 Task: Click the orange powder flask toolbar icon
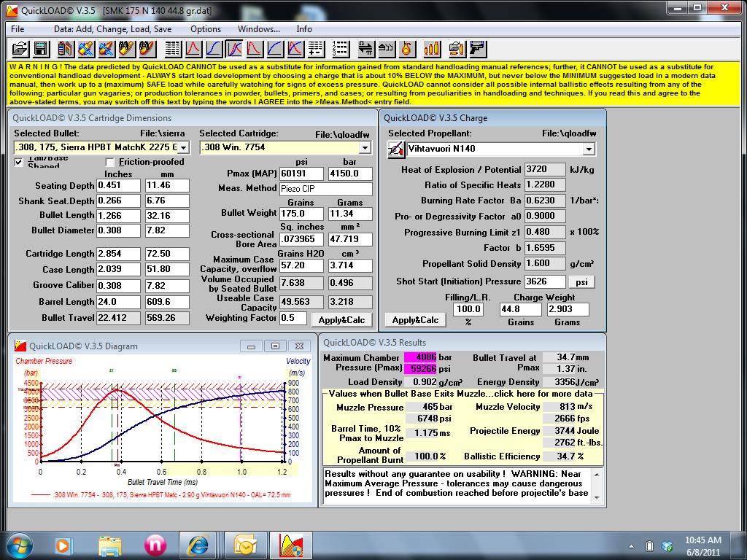406,49
